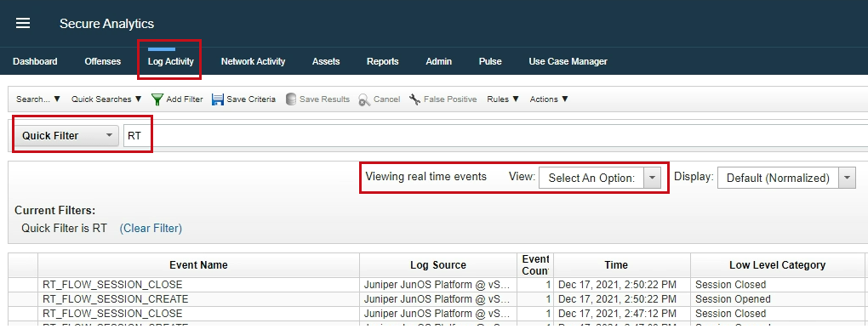Open the Quick Filter type dropdown

pyautogui.click(x=66, y=135)
